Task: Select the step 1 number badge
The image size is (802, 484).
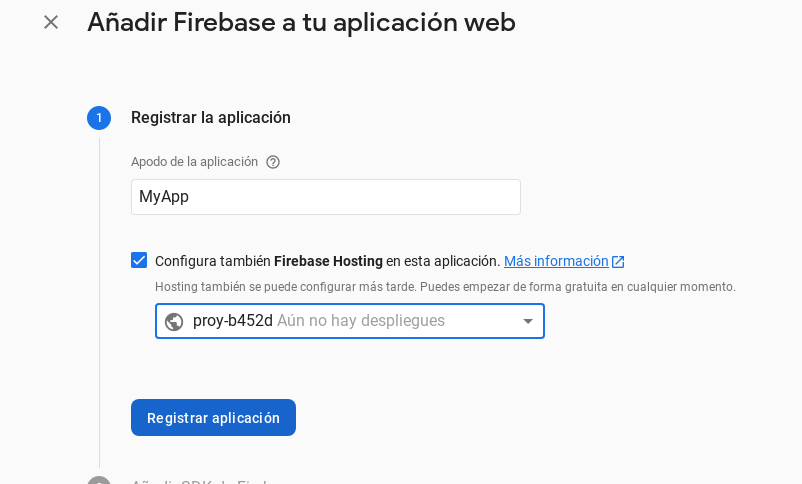Action: point(99,118)
